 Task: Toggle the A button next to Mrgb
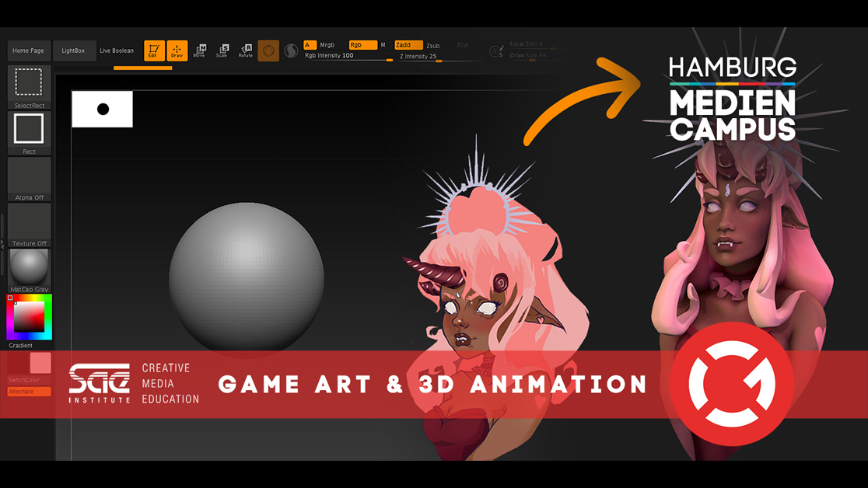(310, 45)
